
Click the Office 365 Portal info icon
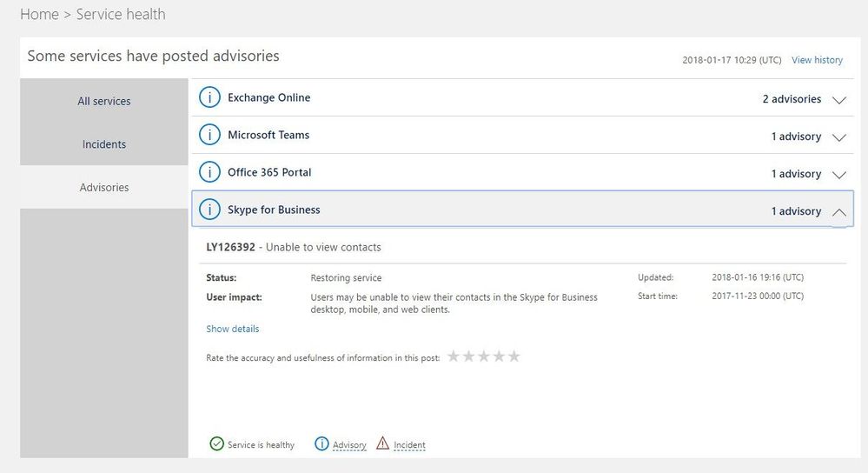tap(209, 173)
